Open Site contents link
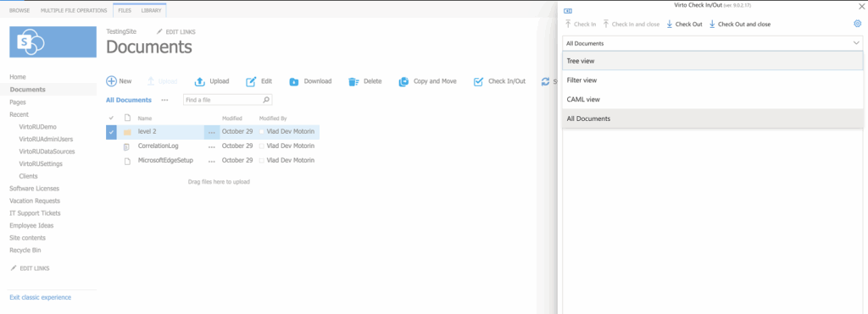 click(28, 238)
